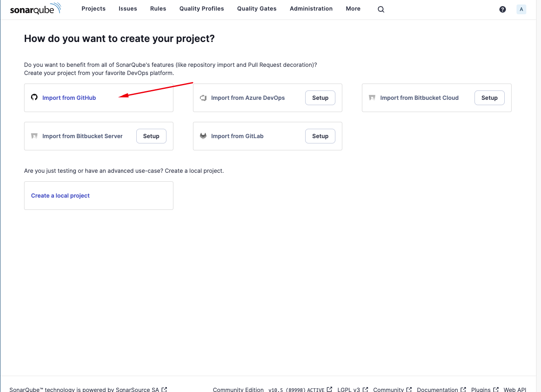Click Setup for Bitbucket Server
The height and width of the screenshot is (392, 541).
151,136
